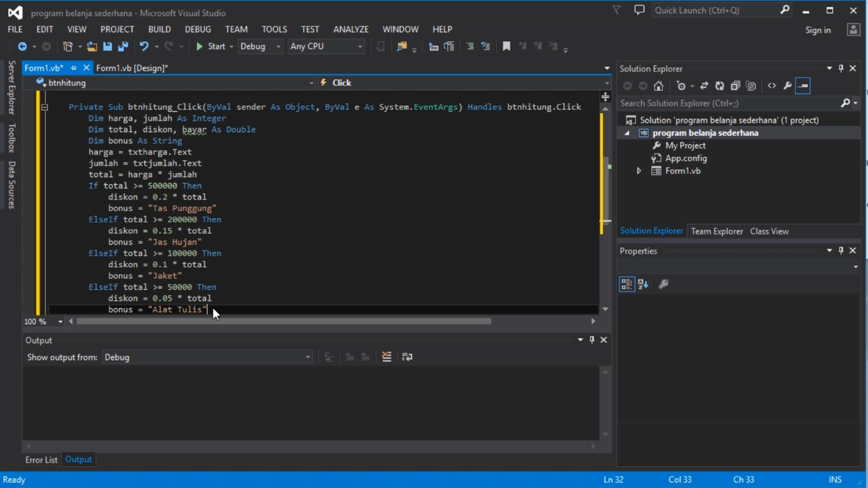The height and width of the screenshot is (488, 868).
Task: Click the code editor horizontal scrollbar
Action: (283, 322)
